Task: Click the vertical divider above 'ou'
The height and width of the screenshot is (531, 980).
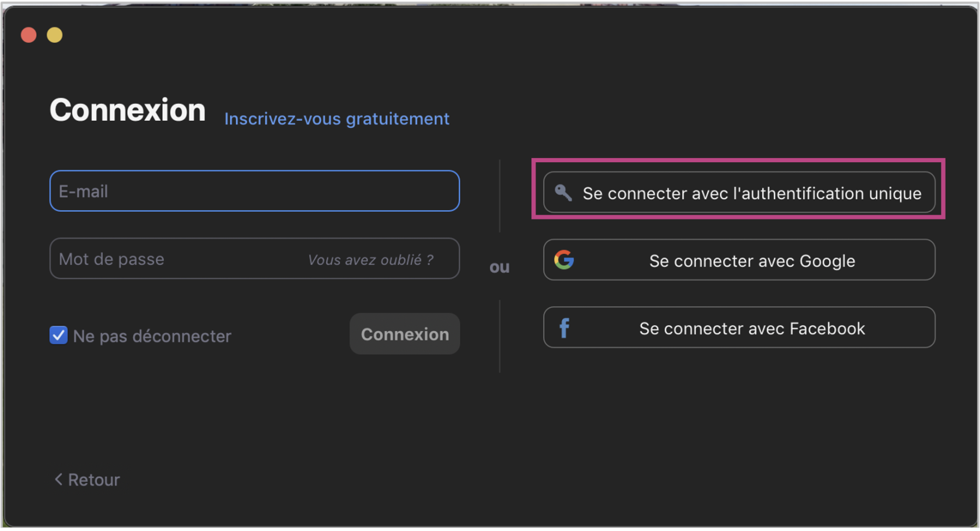Action: pos(500,195)
